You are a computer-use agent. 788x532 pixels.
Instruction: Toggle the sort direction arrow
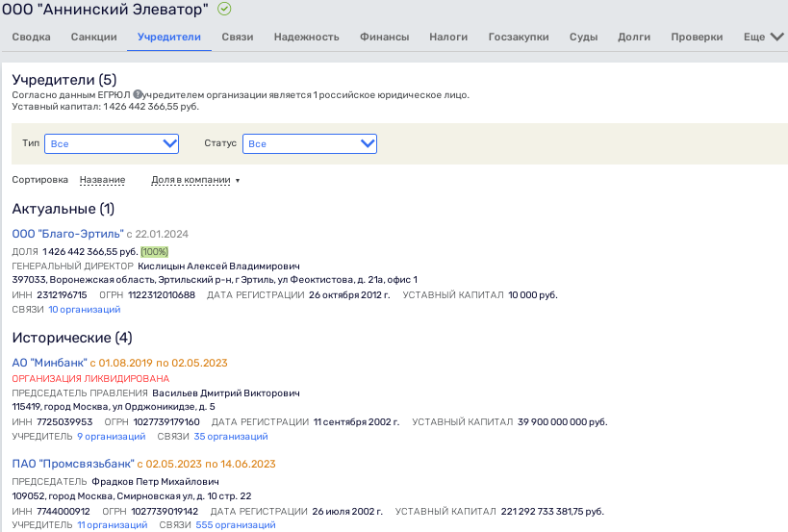[238, 181]
